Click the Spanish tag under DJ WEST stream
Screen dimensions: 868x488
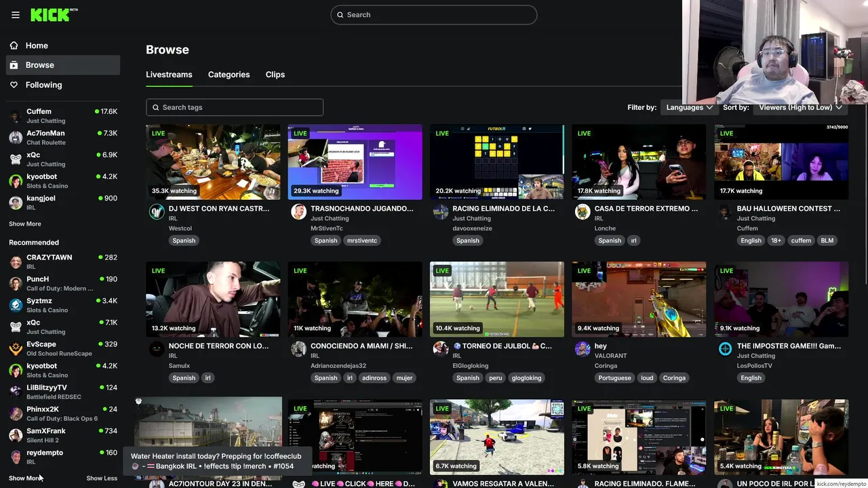coord(184,241)
